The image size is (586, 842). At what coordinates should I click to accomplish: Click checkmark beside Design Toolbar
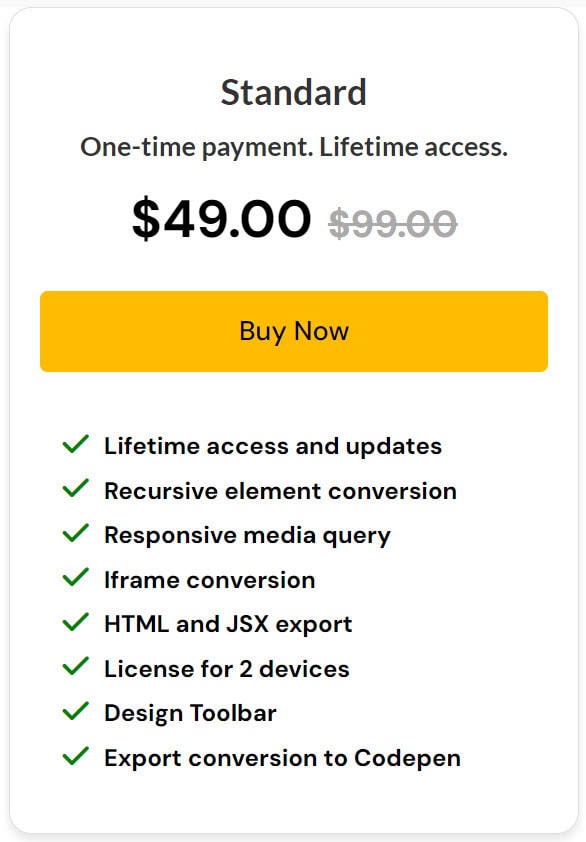click(x=76, y=712)
